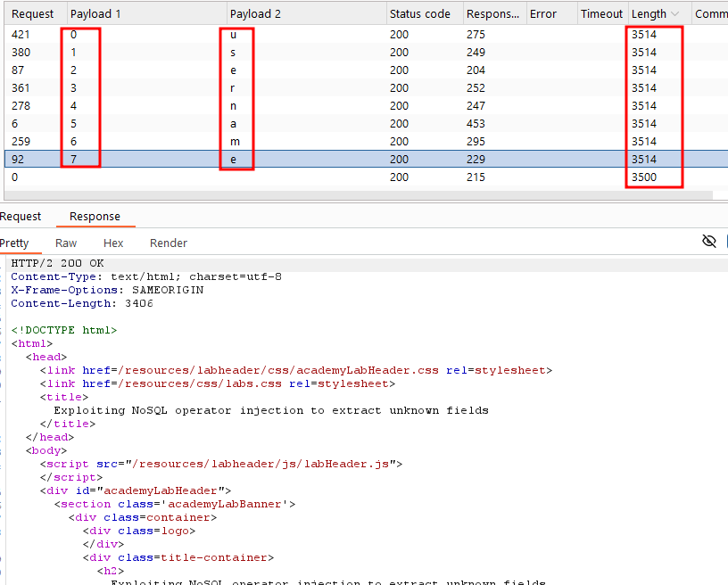The height and width of the screenshot is (585, 728).
Task: Click 'HTTP/2 200 OK' response line
Action: click(x=58, y=263)
